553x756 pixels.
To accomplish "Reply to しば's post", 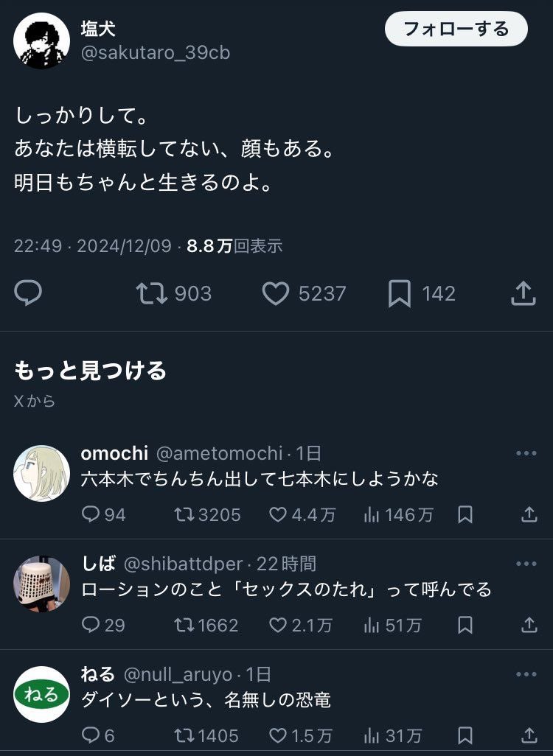I will click(90, 625).
